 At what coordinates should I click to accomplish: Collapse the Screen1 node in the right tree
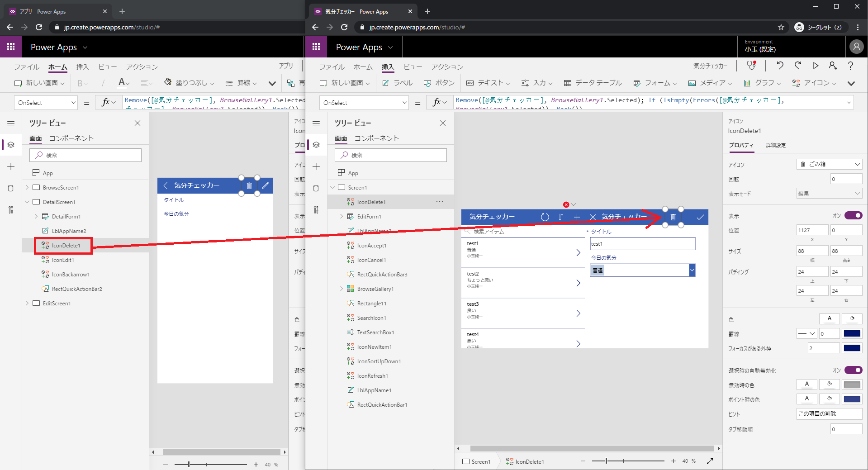pyautogui.click(x=332, y=188)
